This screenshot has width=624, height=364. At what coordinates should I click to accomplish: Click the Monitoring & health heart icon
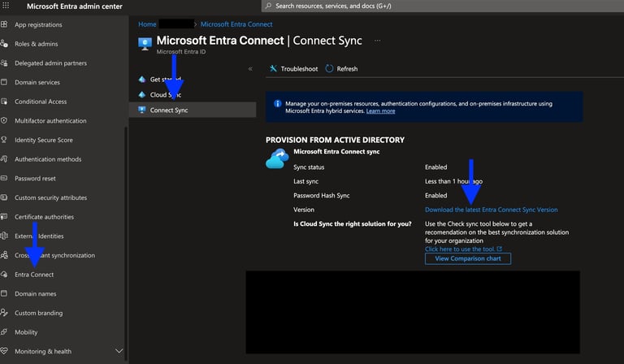pyautogui.click(x=4, y=351)
